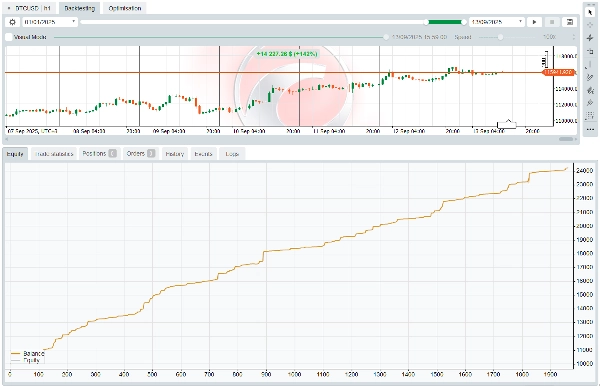Click the 24000 value on the equity axis
The height and width of the screenshot is (386, 600).
tap(584, 171)
